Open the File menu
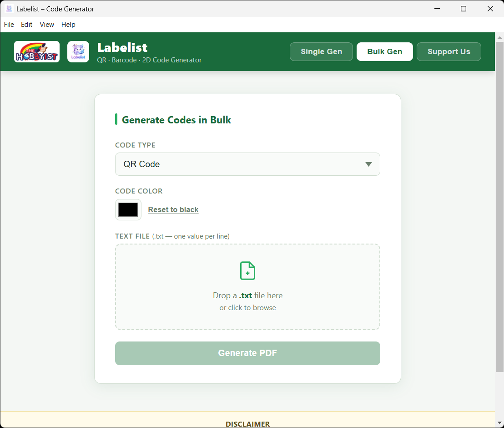This screenshot has height=428, width=504. coord(9,25)
